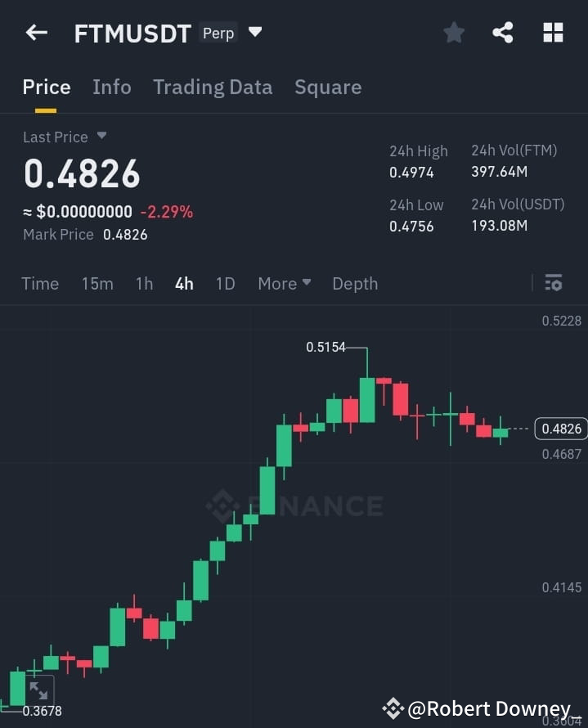Open the share options icon

tap(502, 32)
